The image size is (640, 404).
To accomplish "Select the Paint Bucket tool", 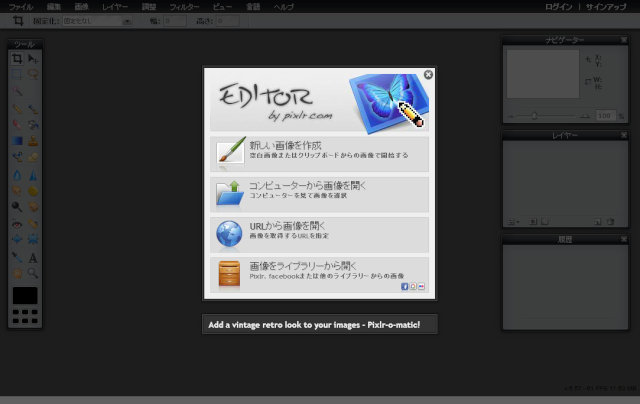I will (x=33, y=124).
